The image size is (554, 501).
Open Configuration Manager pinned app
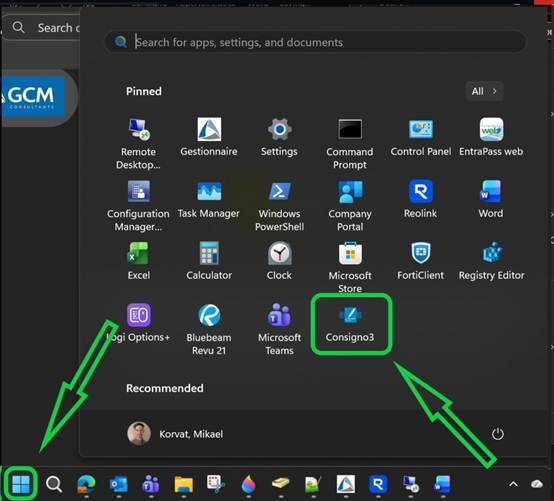(138, 205)
